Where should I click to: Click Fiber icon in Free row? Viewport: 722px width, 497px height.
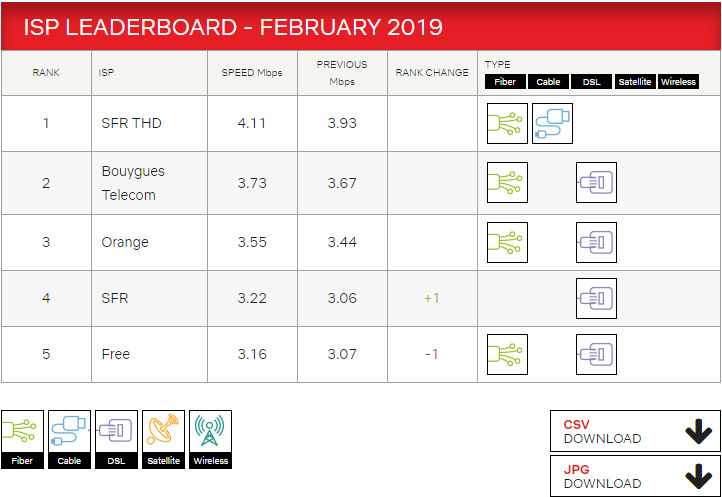507,354
